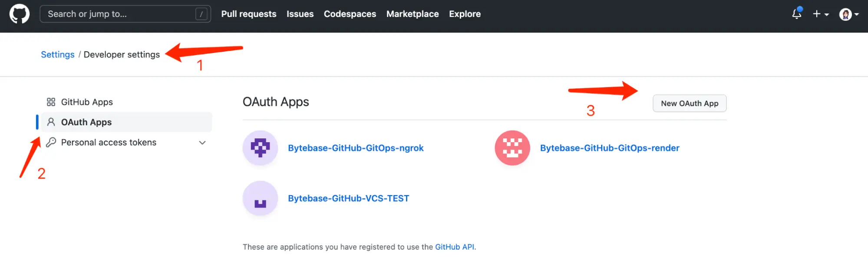Open the GitHub home logo
The width and height of the screenshot is (868, 274).
[x=20, y=14]
